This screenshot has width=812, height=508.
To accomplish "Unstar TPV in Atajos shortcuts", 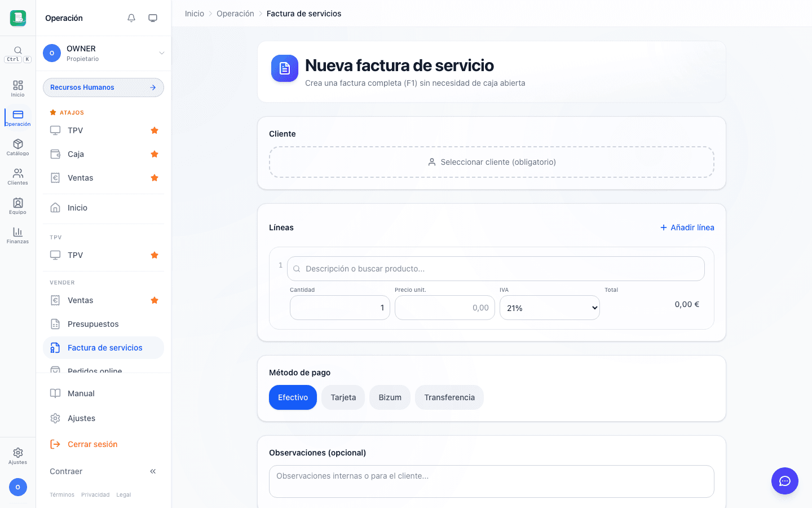I will pos(155,130).
